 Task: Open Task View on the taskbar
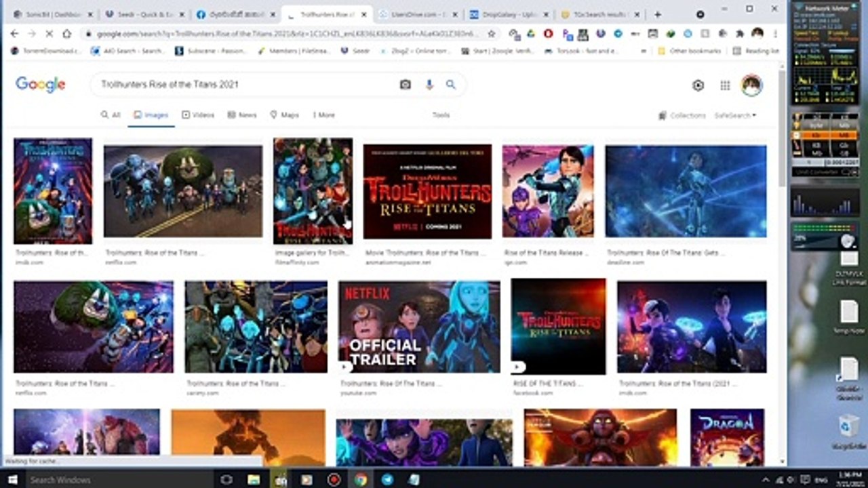tap(226, 479)
